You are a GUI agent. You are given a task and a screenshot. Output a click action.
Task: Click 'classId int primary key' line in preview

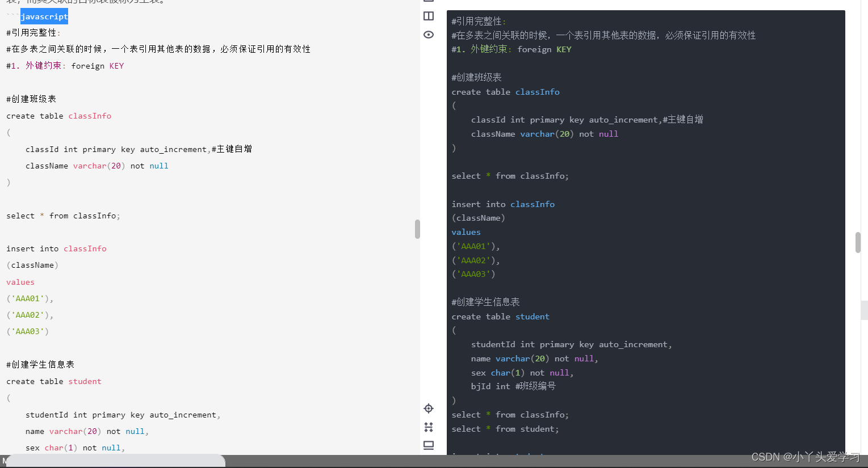tap(587, 120)
